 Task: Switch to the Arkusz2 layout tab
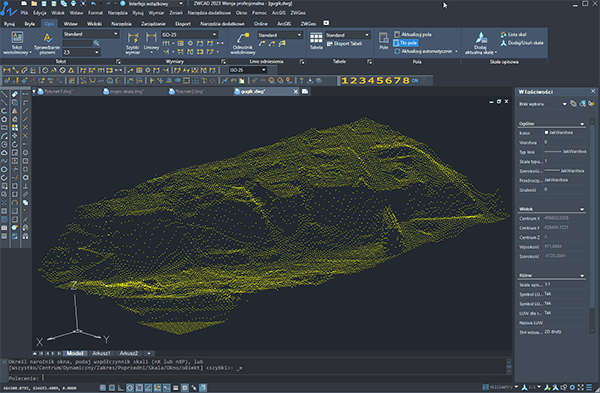coord(129,353)
